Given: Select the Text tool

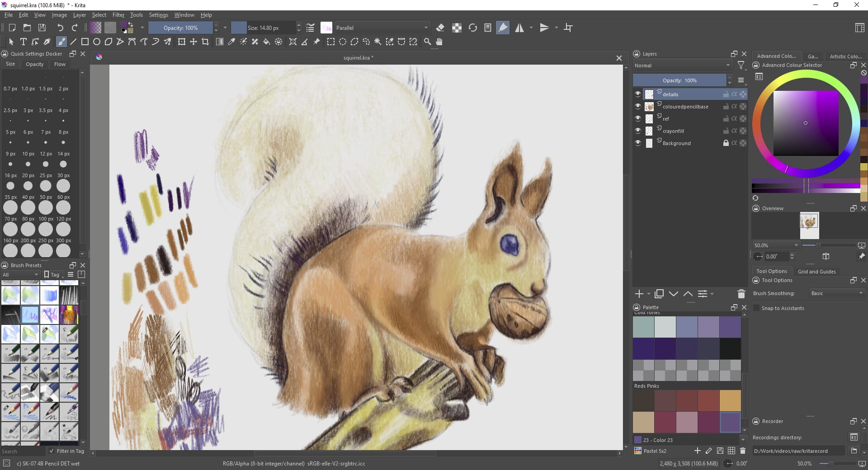Looking at the screenshot, I should pos(24,42).
